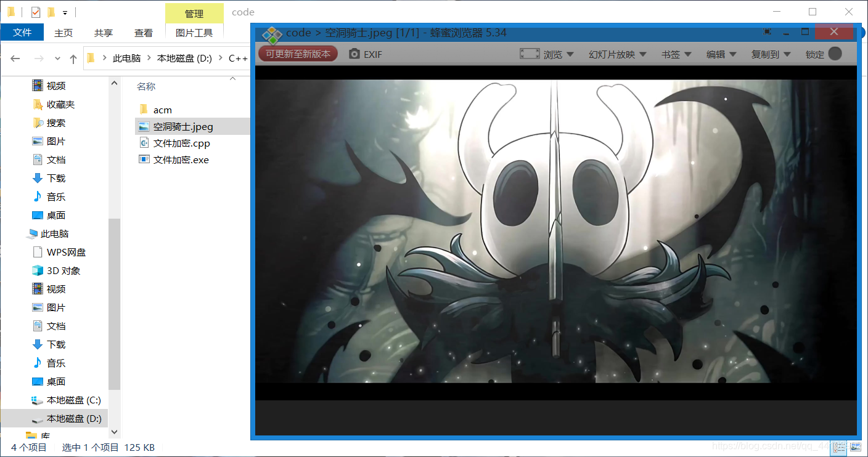Select 此电脑 in the navigation pane
Viewport: 868px width, 457px height.
click(x=48, y=234)
